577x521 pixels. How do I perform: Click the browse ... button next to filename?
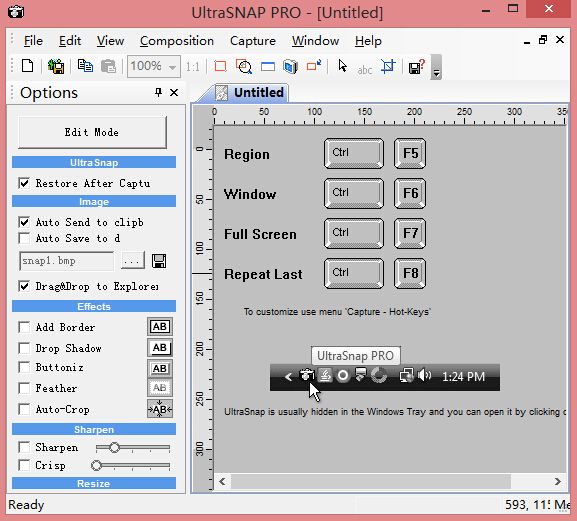pos(132,261)
